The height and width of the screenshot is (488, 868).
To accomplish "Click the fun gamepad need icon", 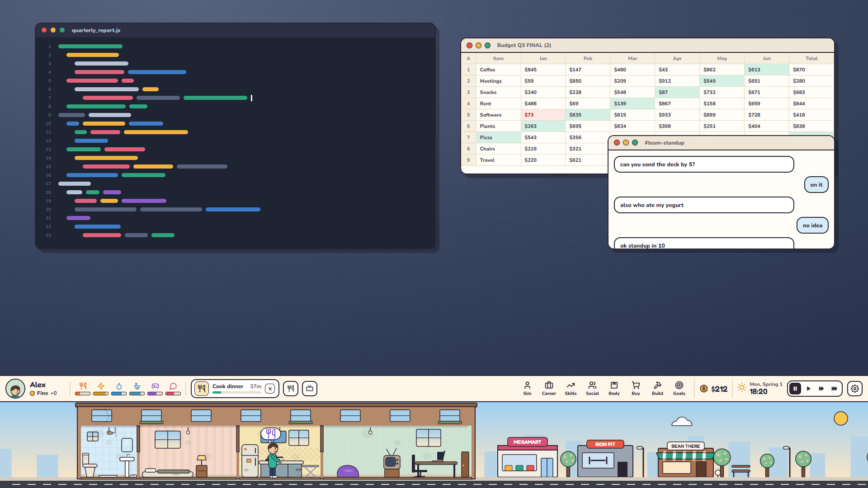I will (x=155, y=386).
